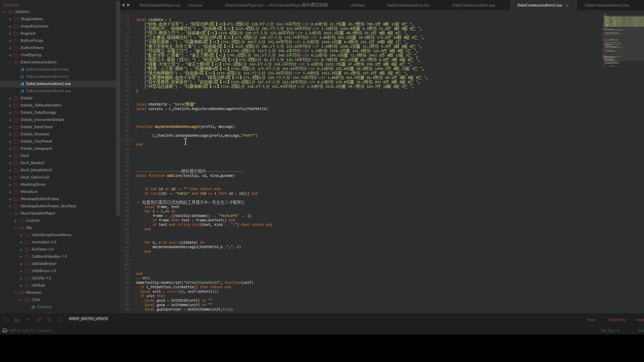Toggle wrap search link icon
The image size is (644, 362).
[39, 320]
